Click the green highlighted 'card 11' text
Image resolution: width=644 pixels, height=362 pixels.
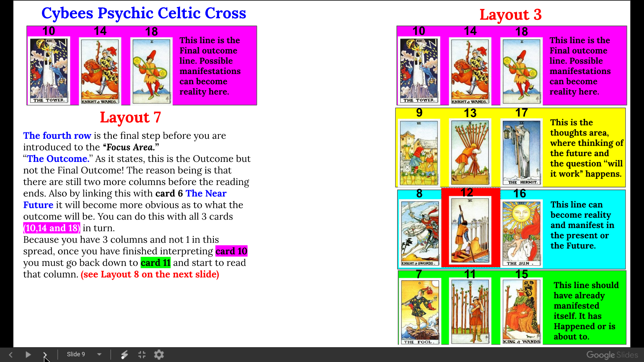(x=155, y=263)
